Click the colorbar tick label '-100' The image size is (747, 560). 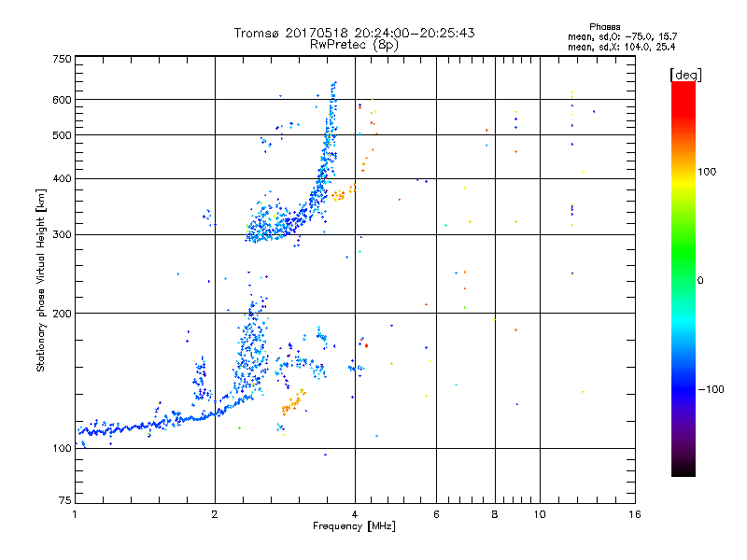[x=711, y=389]
